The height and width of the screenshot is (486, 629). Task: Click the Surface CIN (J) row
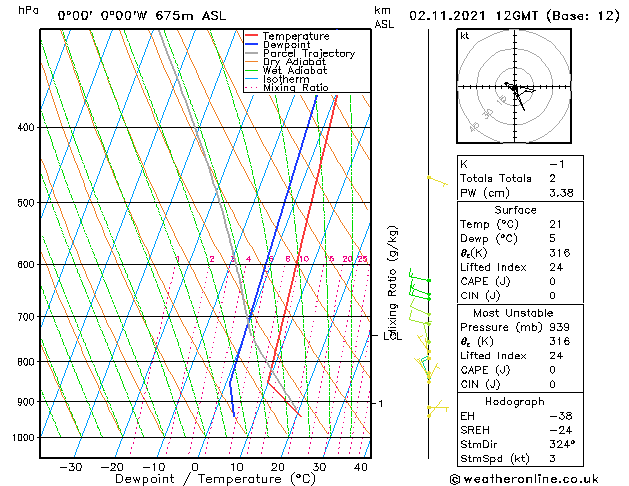coord(520,296)
